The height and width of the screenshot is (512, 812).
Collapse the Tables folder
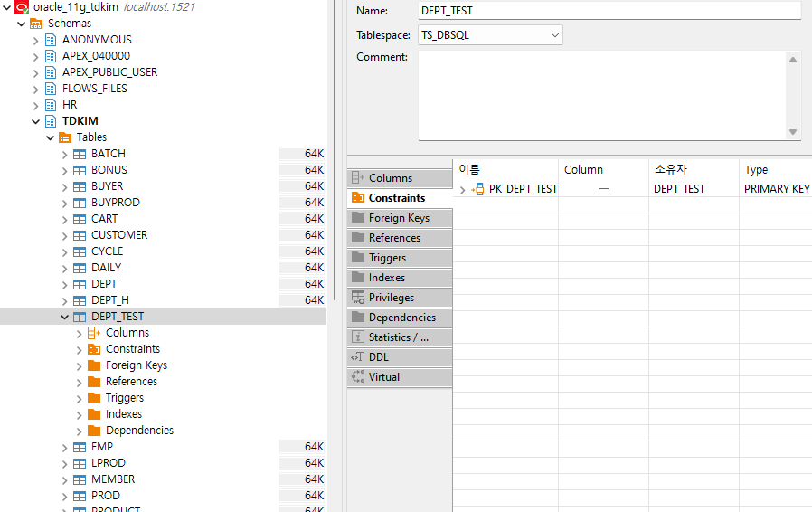coord(51,137)
